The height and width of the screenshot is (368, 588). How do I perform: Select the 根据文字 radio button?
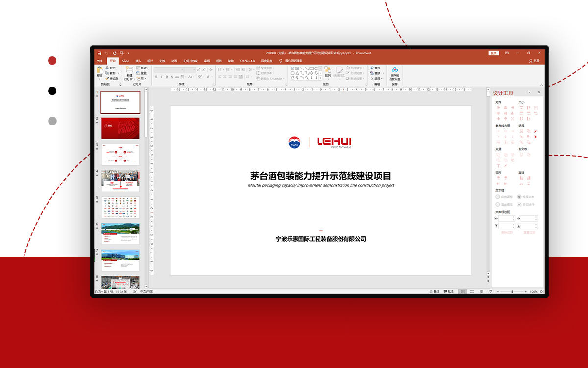tap(520, 197)
